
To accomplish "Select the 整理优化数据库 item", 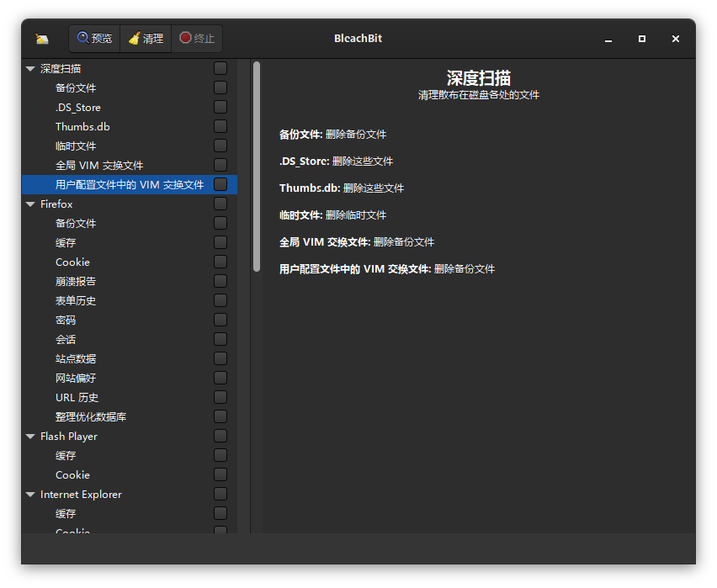I will pyautogui.click(x=93, y=416).
